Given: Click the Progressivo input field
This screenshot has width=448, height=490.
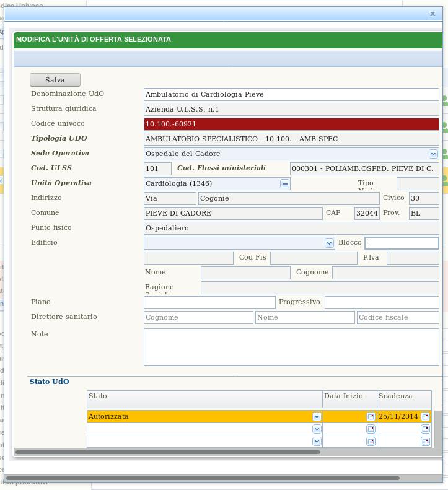Looking at the screenshot, I should (x=381, y=302).
